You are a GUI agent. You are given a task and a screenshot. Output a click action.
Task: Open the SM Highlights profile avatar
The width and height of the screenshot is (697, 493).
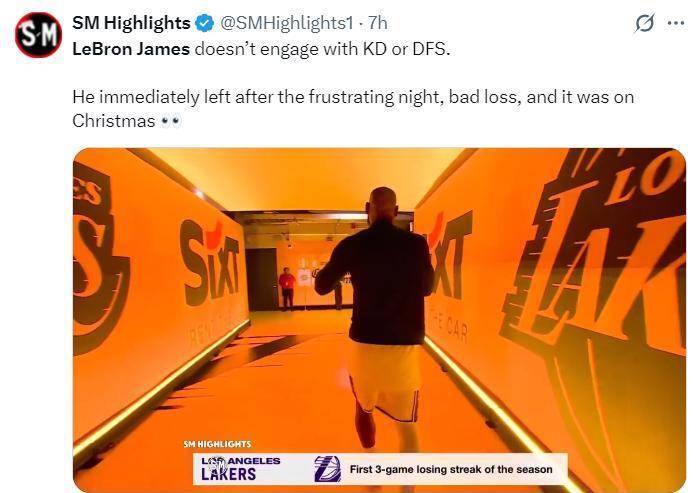[x=38, y=35]
